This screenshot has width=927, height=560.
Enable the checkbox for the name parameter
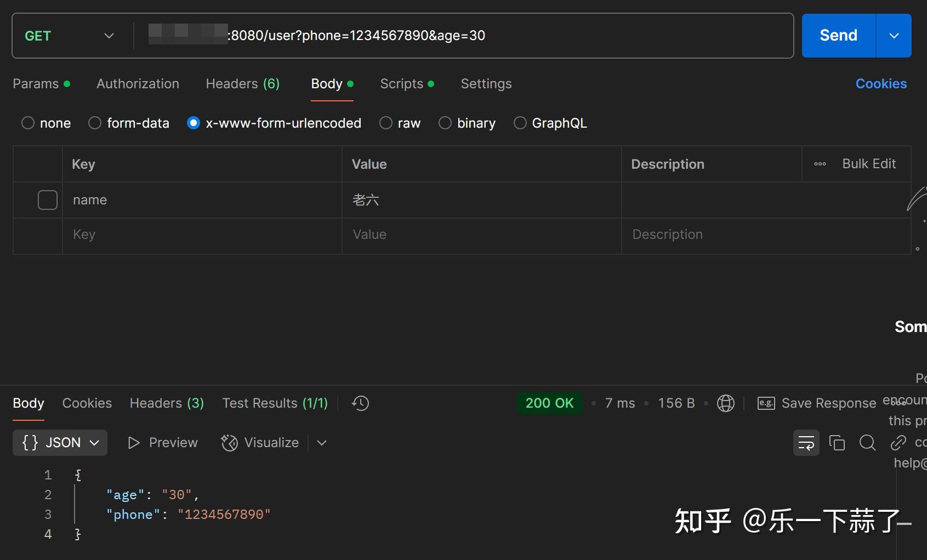click(47, 199)
